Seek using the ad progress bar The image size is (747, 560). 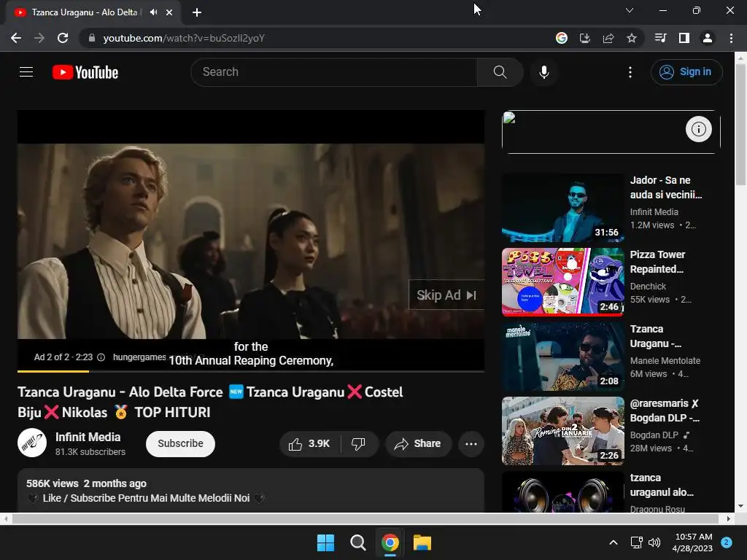tap(251, 371)
